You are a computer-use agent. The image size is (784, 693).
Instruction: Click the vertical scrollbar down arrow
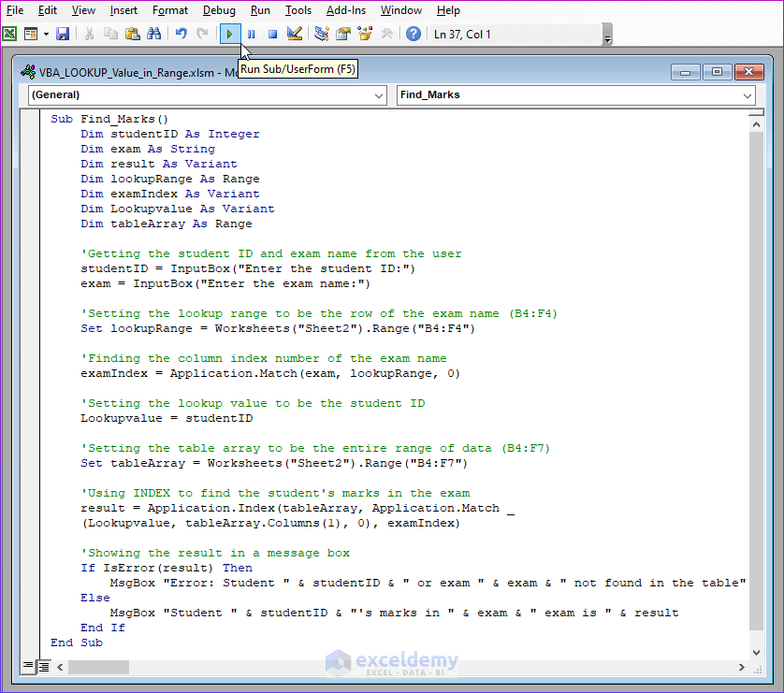(x=756, y=653)
